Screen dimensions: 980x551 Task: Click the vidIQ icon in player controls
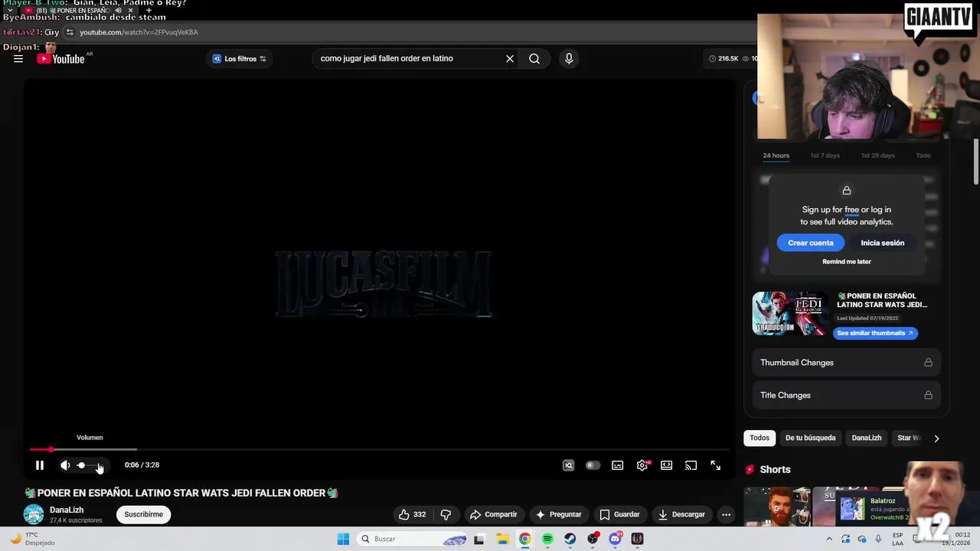568,465
